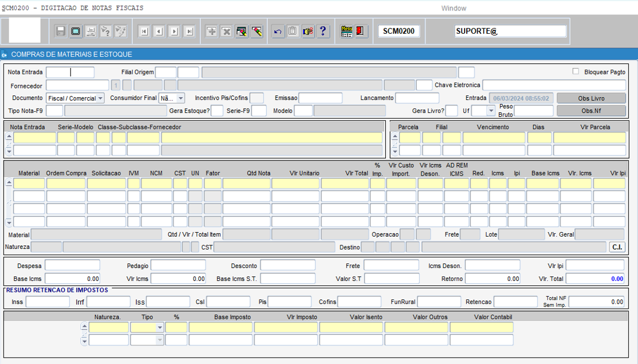Click the Cofins retention field
The image size is (638, 364).
click(x=359, y=302)
